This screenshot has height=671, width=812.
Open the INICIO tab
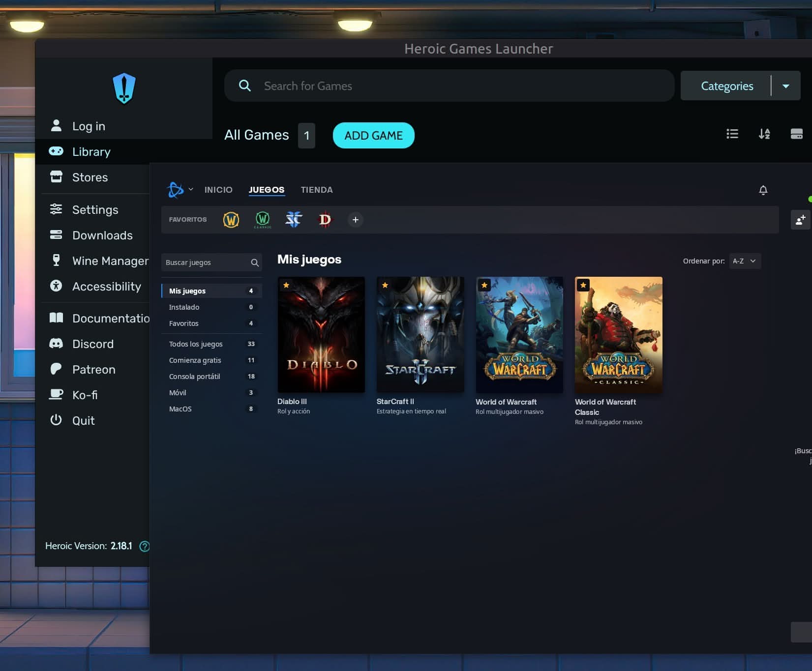pos(218,190)
